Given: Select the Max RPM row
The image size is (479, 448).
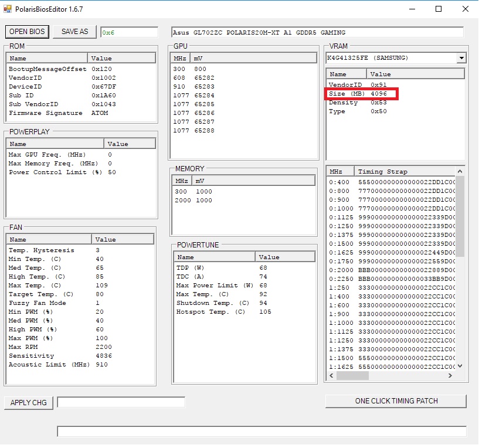Looking at the screenshot, I should click(80, 347).
